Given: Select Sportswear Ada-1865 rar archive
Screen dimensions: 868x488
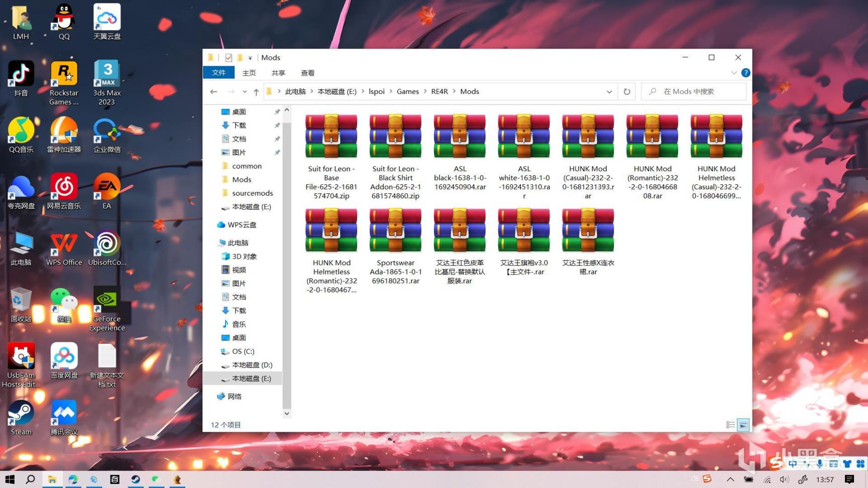Looking at the screenshot, I should coord(395,247).
